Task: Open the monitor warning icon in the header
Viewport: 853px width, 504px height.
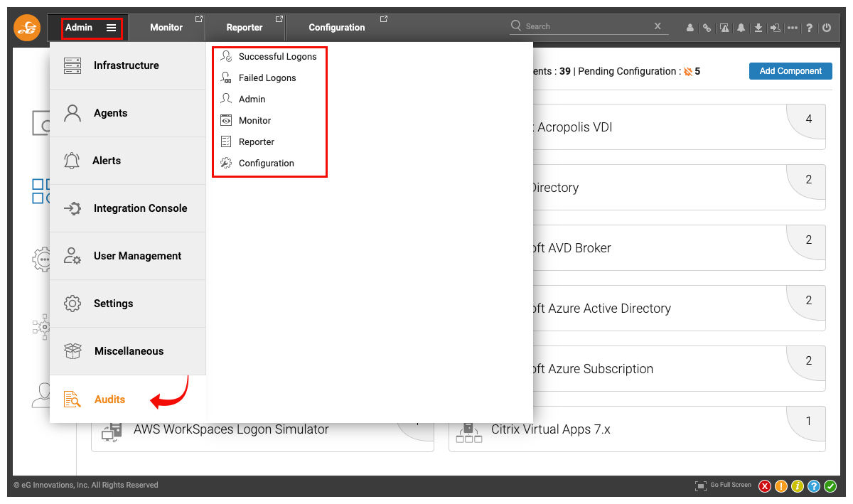Action: [x=724, y=28]
